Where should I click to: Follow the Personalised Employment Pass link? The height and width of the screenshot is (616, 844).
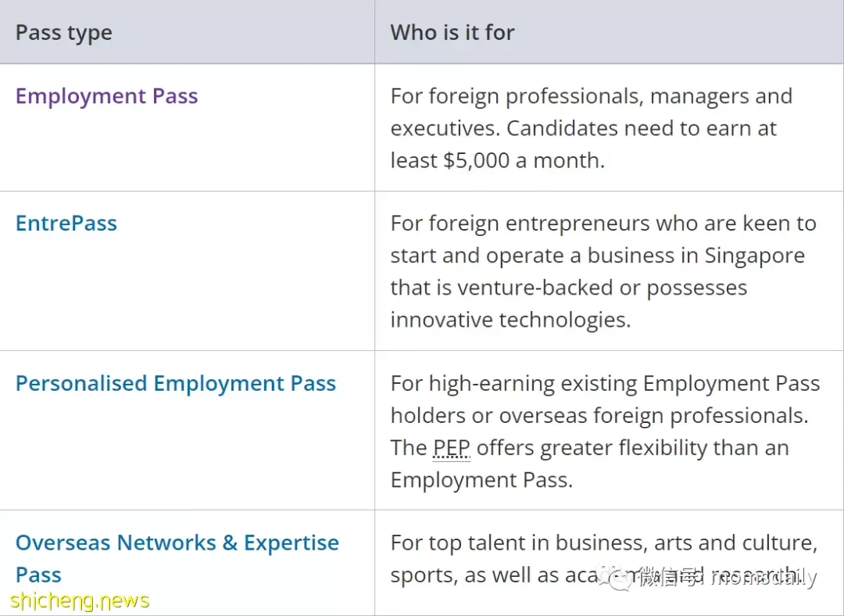click(x=176, y=383)
